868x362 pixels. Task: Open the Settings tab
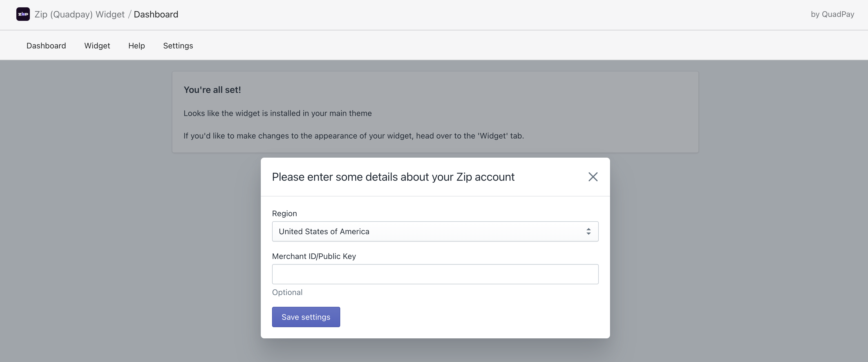click(178, 45)
